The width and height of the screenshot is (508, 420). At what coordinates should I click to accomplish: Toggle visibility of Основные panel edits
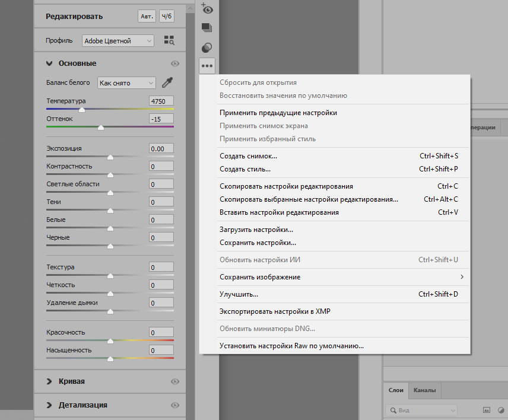point(174,63)
